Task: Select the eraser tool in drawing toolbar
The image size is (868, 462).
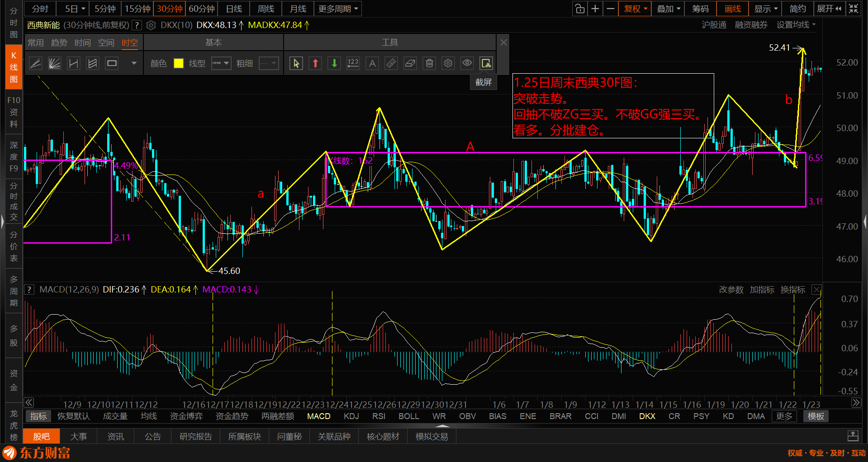Action: 410,63
